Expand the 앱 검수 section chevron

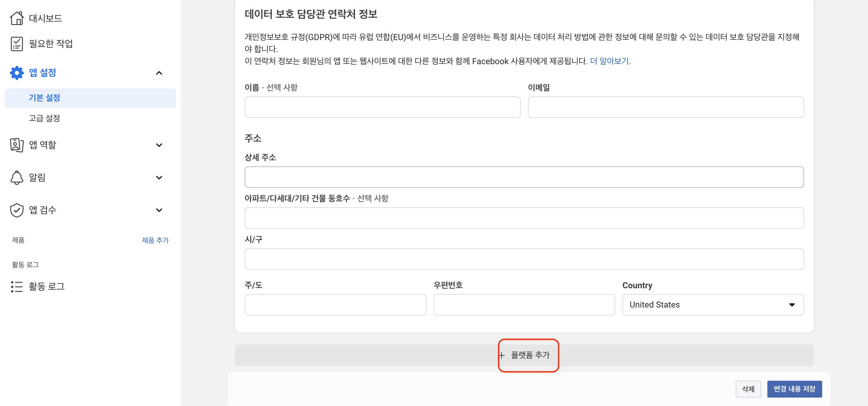(159, 211)
